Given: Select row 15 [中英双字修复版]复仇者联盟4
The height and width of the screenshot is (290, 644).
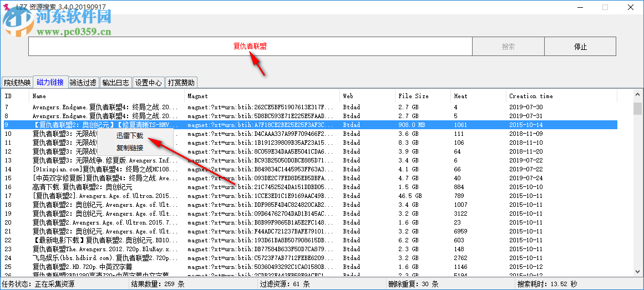Looking at the screenshot, I should 311,178.
